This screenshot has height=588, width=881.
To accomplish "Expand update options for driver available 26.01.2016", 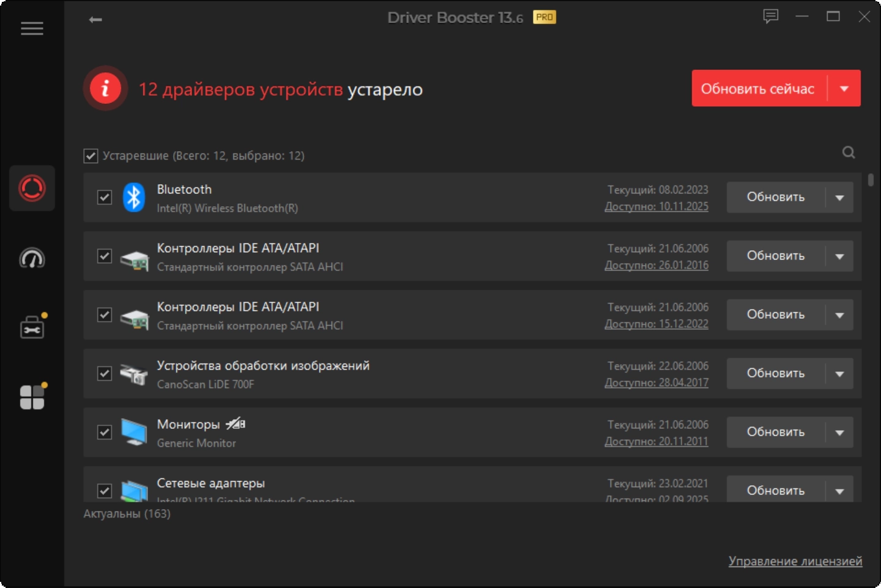I will (x=839, y=256).
